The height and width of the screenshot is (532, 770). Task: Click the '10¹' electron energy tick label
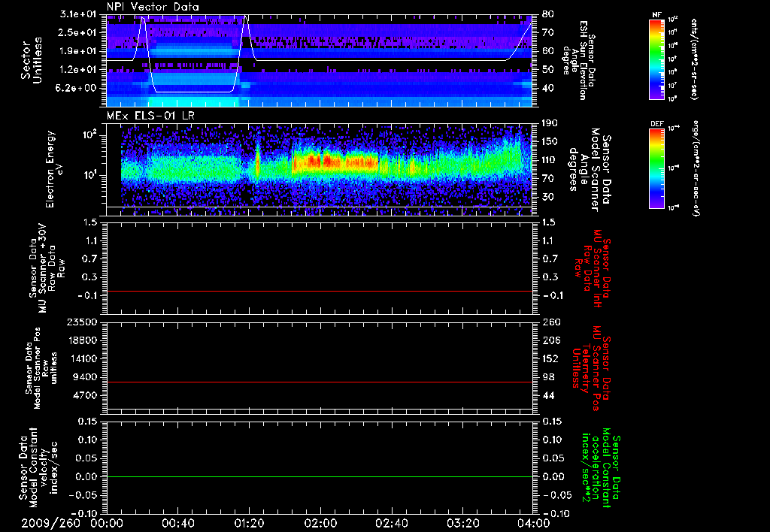click(89, 175)
